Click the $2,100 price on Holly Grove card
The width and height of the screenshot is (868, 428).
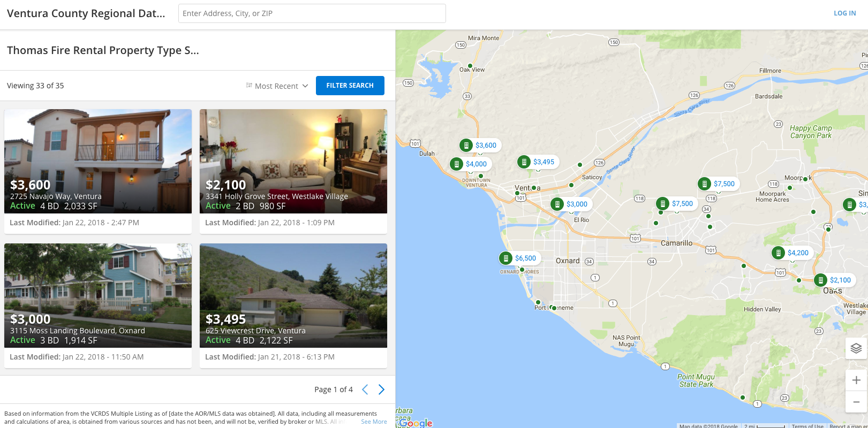click(x=226, y=185)
